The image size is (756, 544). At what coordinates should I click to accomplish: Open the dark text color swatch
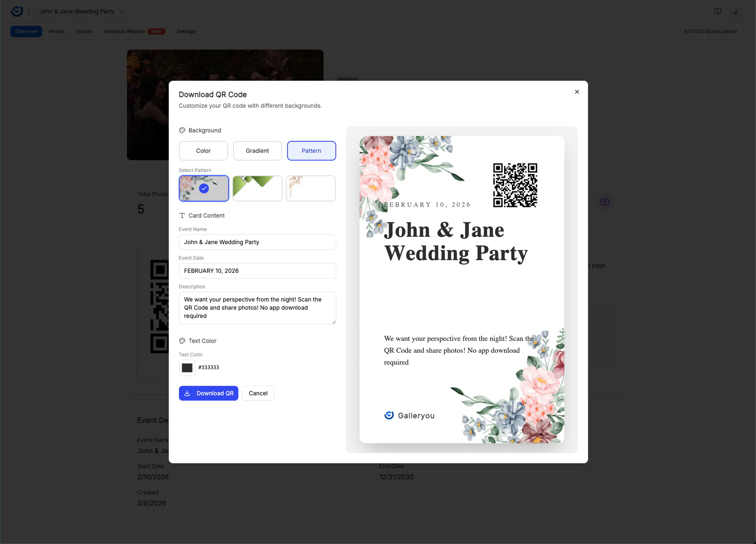187,368
